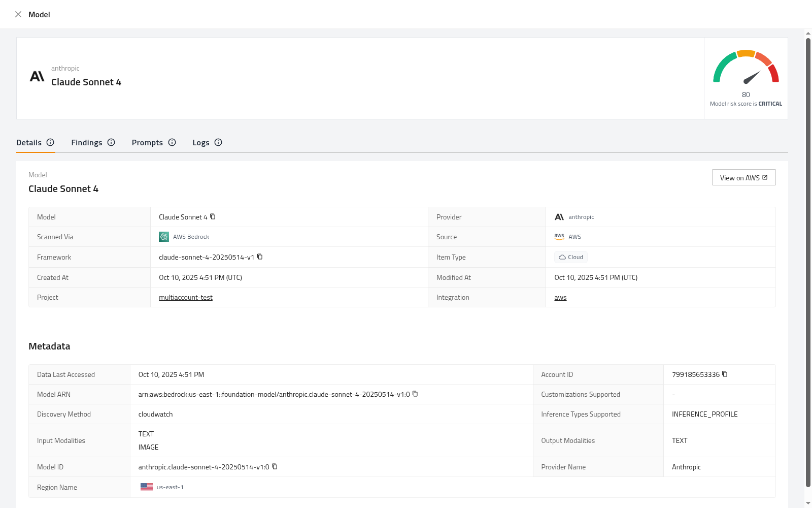
Task: Click the TEXT output modality value
Action: (680, 440)
